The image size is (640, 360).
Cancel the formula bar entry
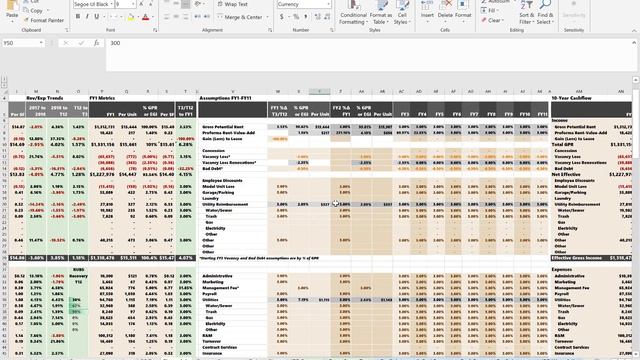click(66, 43)
